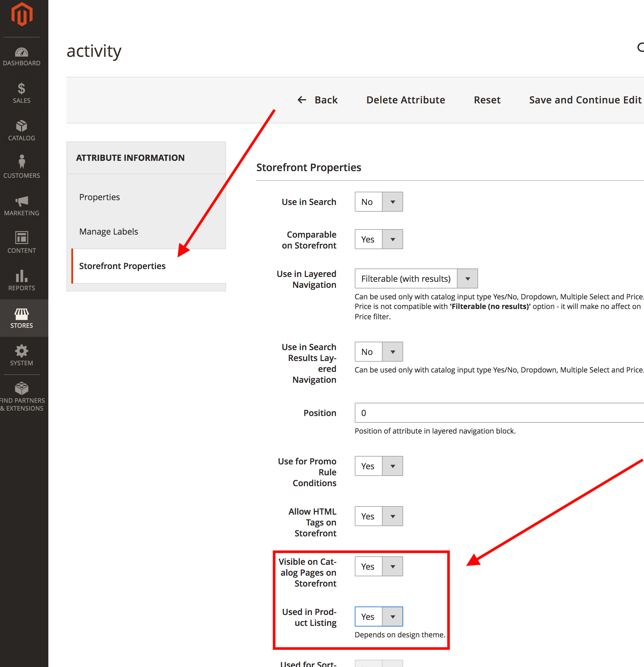644x667 pixels.
Task: Expand the Use in Search dropdown
Action: 379,202
